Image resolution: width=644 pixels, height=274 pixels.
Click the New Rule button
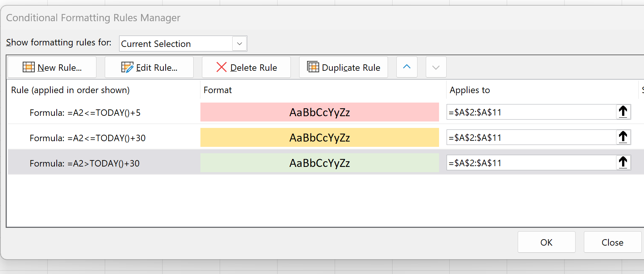click(x=52, y=67)
